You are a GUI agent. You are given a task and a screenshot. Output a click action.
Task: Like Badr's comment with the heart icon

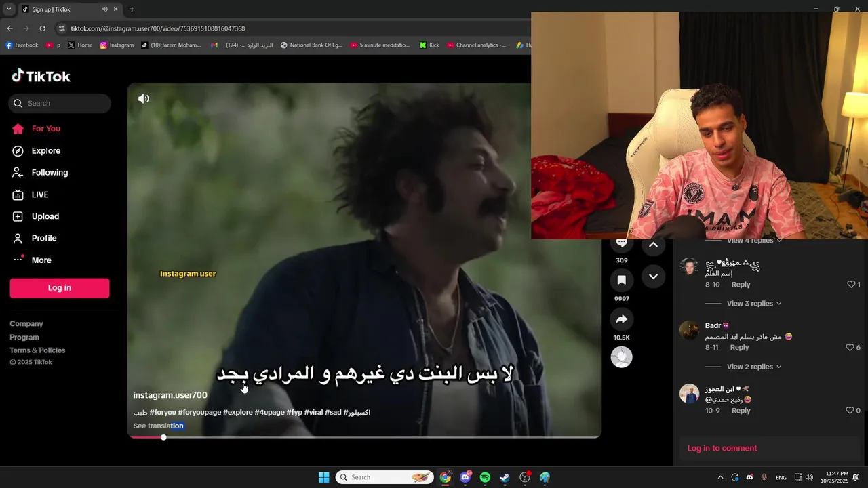tap(850, 348)
